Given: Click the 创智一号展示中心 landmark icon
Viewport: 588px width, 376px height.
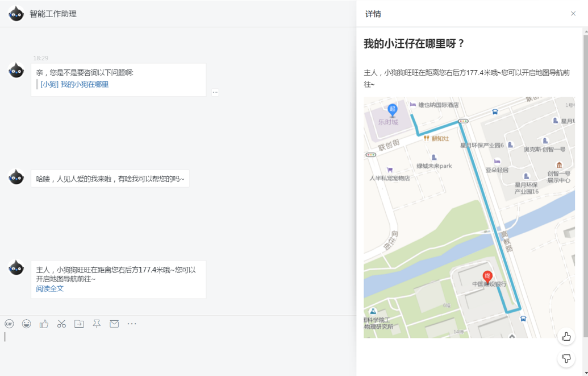Looking at the screenshot, I should tap(559, 165).
